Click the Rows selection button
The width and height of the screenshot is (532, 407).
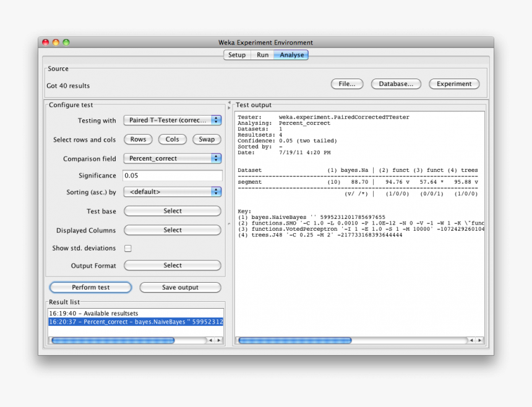(137, 139)
